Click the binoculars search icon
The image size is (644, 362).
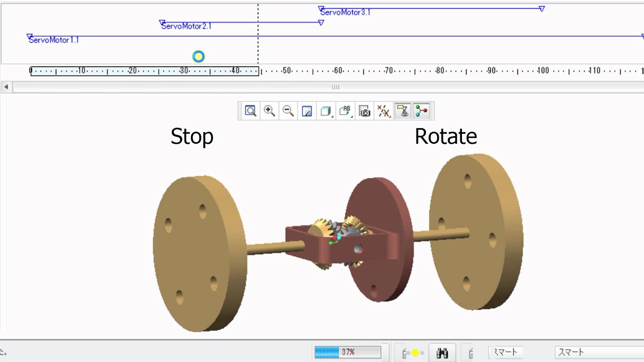click(x=442, y=353)
